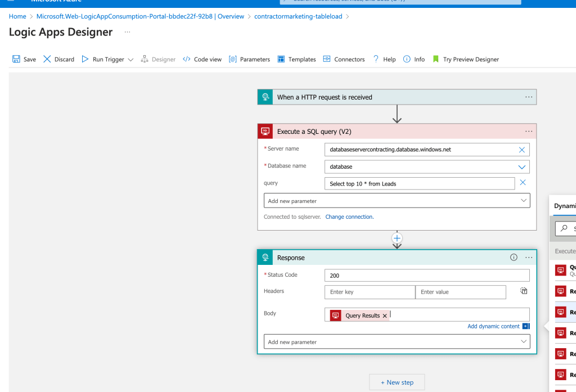Click Add dynamic content link

[x=493, y=326]
